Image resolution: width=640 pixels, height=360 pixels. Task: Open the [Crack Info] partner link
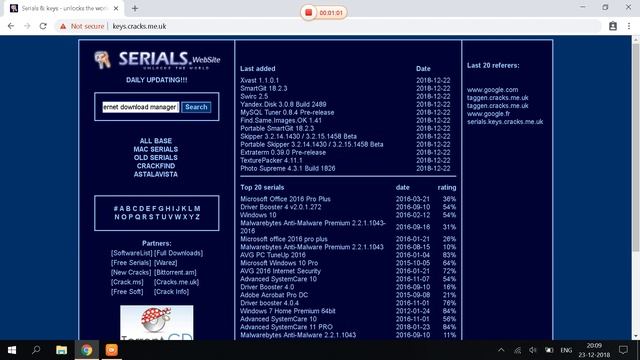[x=171, y=292]
